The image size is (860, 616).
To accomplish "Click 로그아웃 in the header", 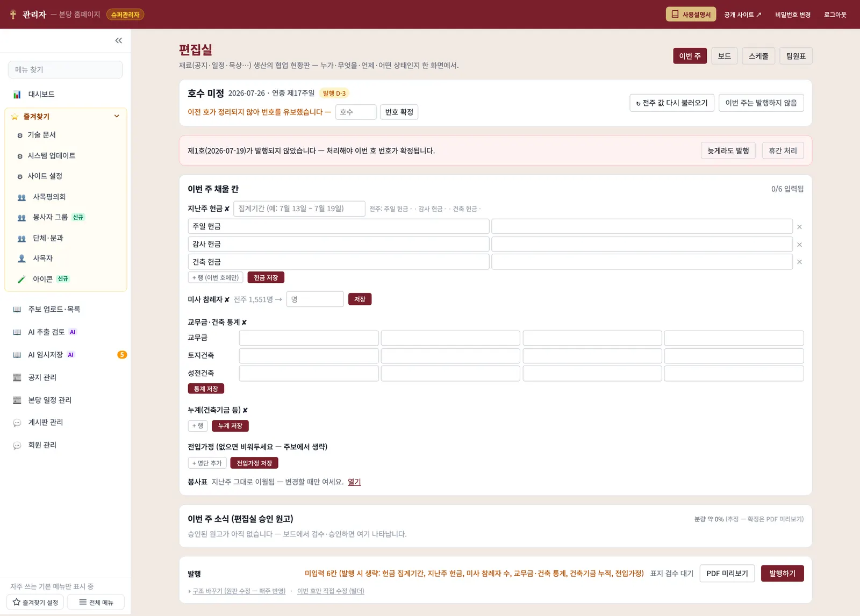I will [835, 15].
